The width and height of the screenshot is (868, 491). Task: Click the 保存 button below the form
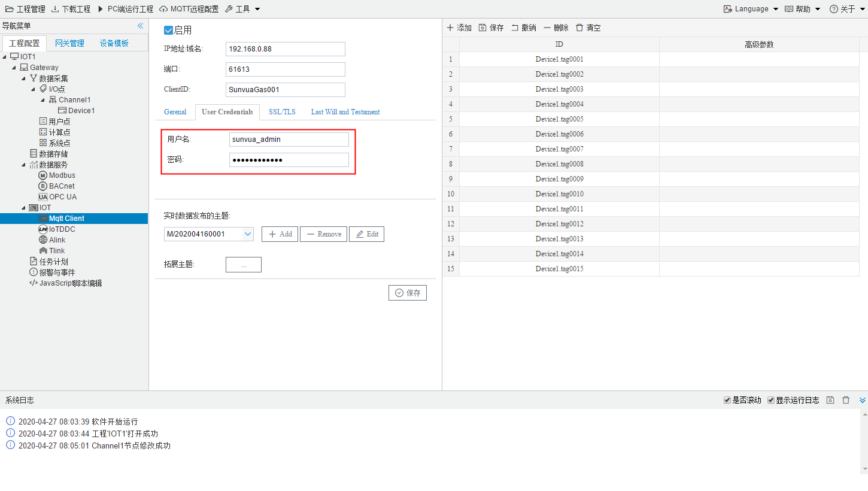408,293
